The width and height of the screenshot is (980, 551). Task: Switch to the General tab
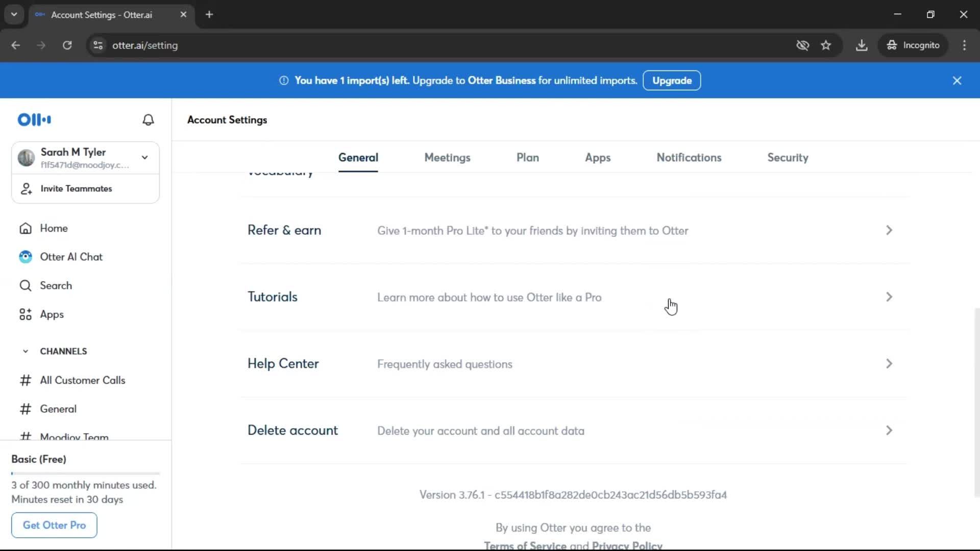[358, 158]
